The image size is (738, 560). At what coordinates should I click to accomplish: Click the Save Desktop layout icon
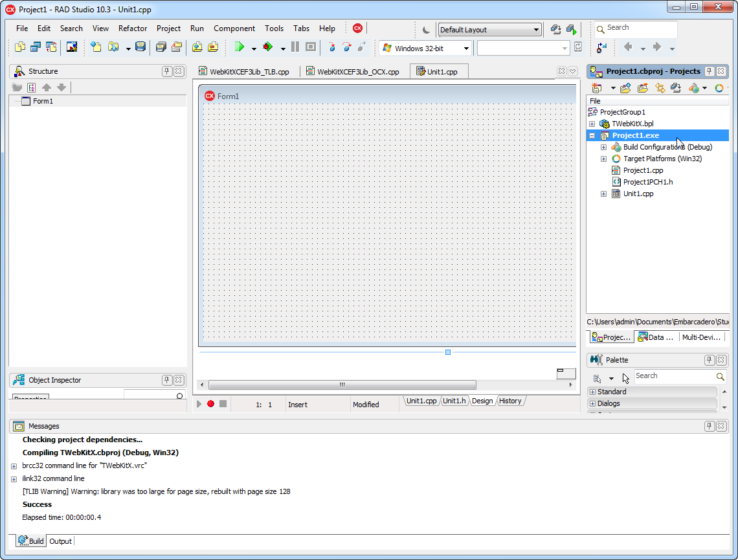click(556, 30)
